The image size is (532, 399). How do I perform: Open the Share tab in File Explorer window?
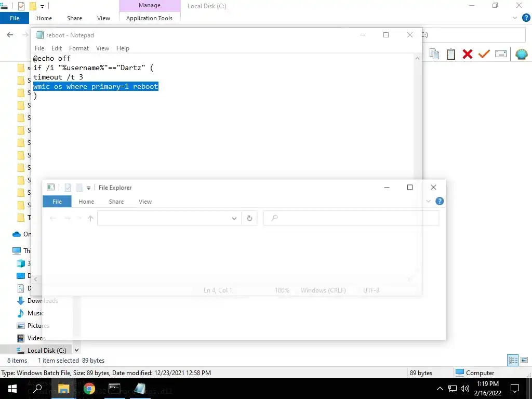click(116, 202)
